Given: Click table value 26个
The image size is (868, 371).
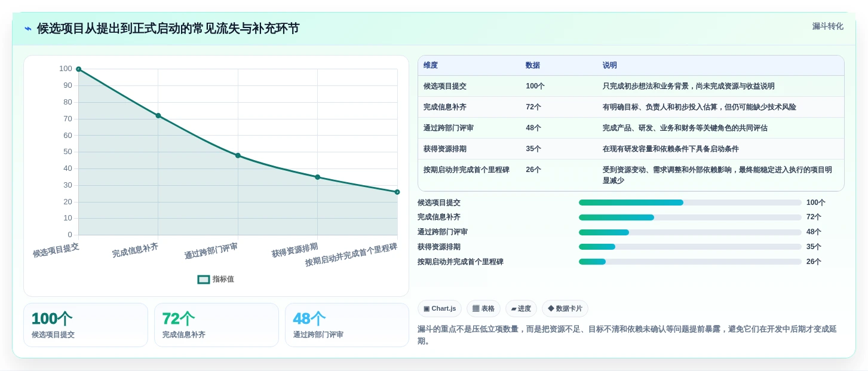Looking at the screenshot, I should [x=533, y=170].
